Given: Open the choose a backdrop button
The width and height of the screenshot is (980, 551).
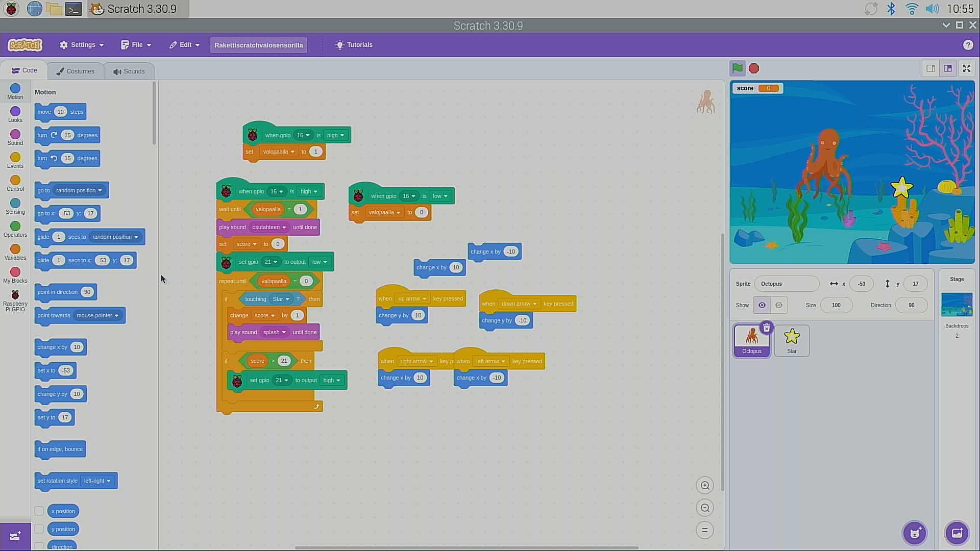Looking at the screenshot, I should [x=957, y=534].
